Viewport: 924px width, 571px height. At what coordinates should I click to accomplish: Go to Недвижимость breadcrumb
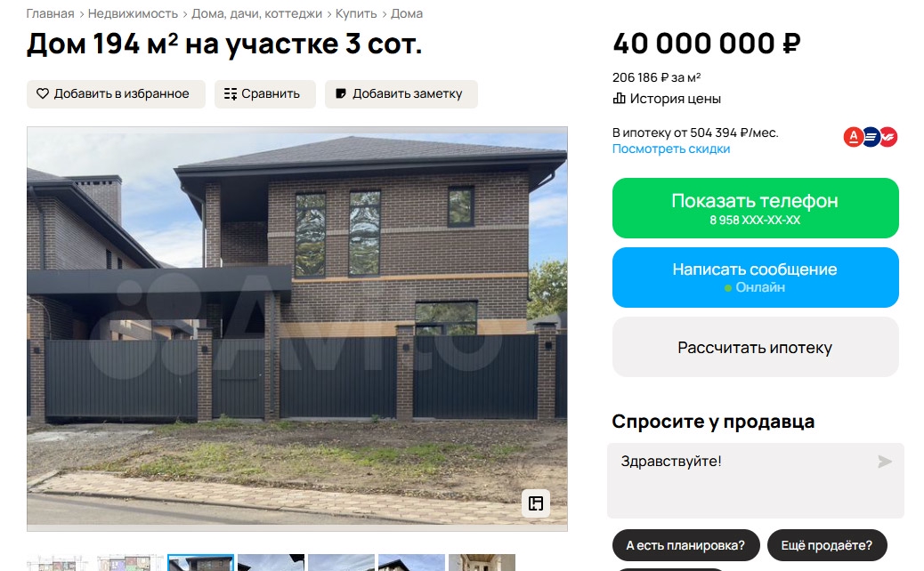pos(133,13)
